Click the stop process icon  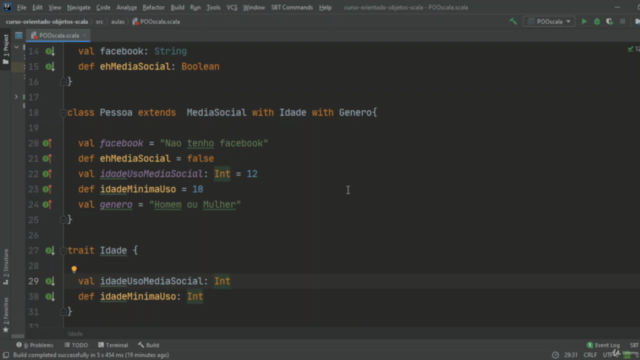(622, 21)
